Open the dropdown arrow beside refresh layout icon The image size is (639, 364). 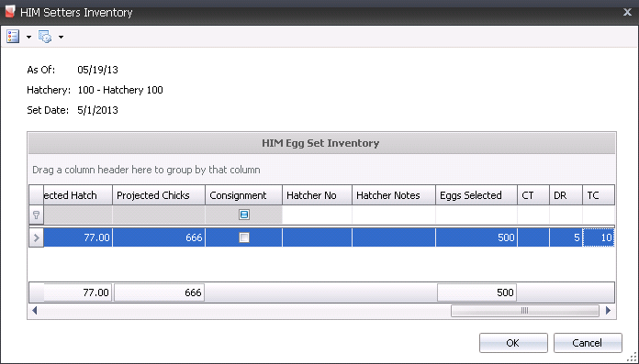[61, 37]
